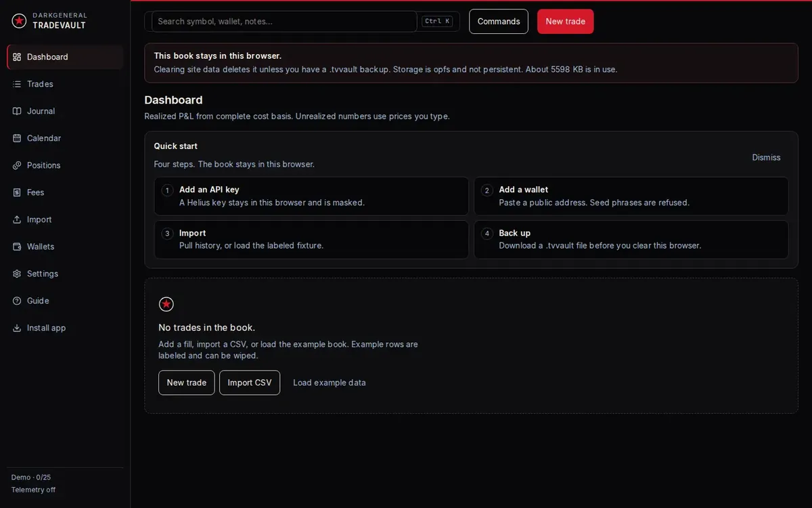The height and width of the screenshot is (508, 812).
Task: Click the DARKGENERAL TRADEVAULT brand text
Action: (60, 21)
